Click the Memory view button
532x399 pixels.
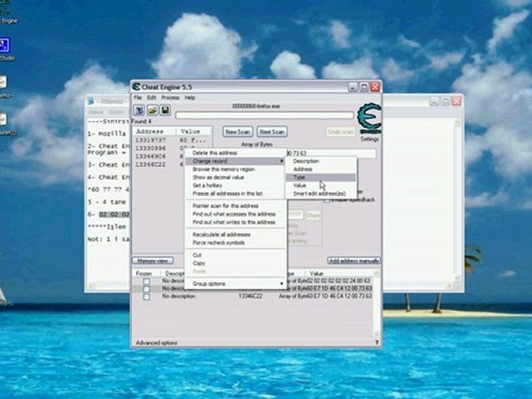(153, 260)
